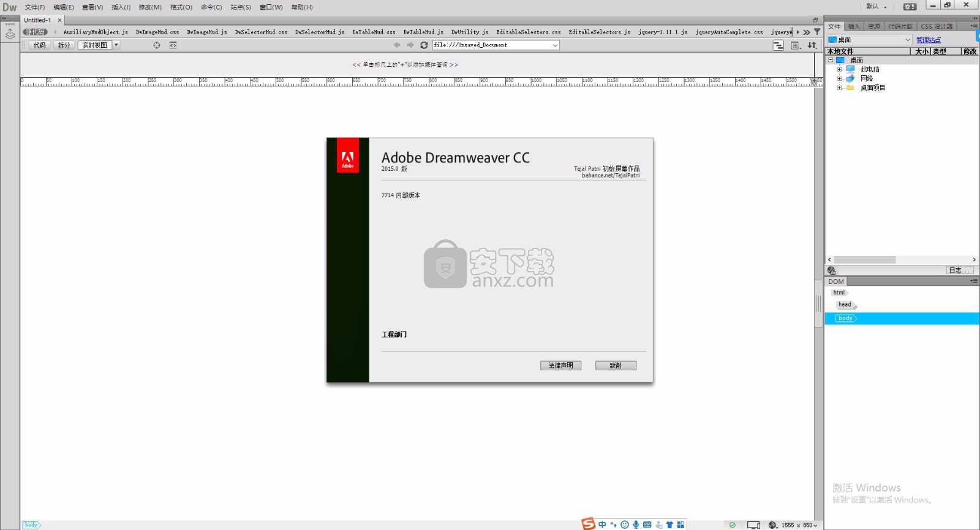Switch to 实时视图 live view

pos(95,45)
